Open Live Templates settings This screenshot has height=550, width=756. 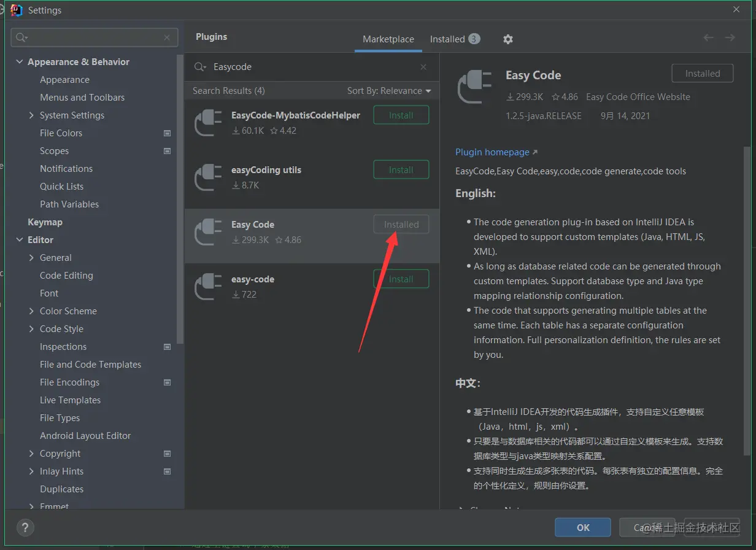70,400
